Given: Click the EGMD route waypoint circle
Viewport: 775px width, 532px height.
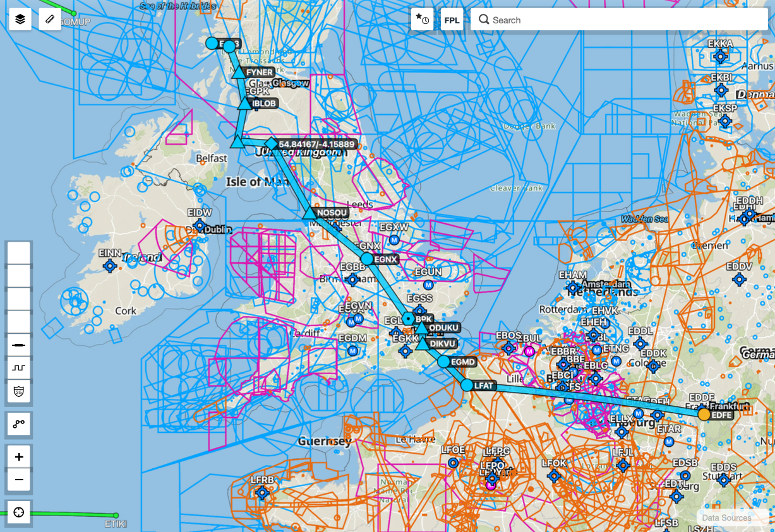Looking at the screenshot, I should (443, 362).
